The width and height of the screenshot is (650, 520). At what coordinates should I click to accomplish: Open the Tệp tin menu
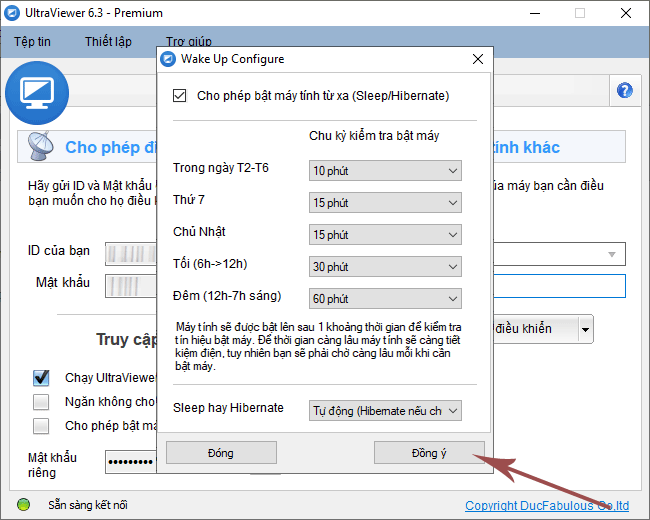click(x=33, y=42)
